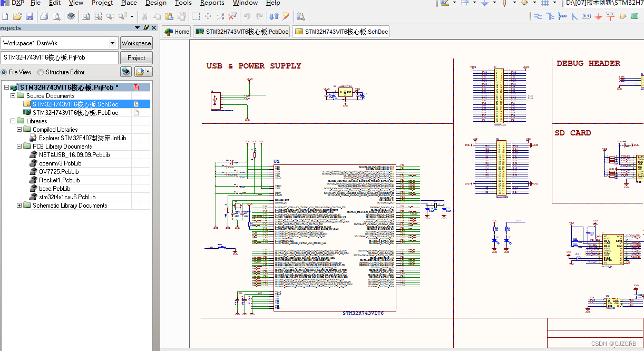Image resolution: width=644 pixels, height=351 pixels.
Task: Switch to the STM32H743VIT6核心板.PcbDoc tab
Action: click(242, 31)
